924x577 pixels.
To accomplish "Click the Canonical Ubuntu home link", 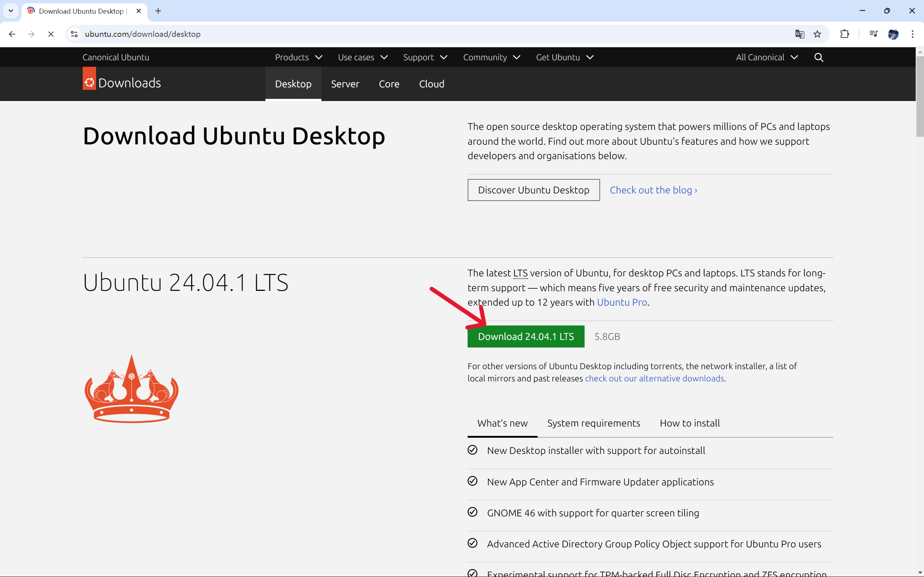I will click(116, 57).
